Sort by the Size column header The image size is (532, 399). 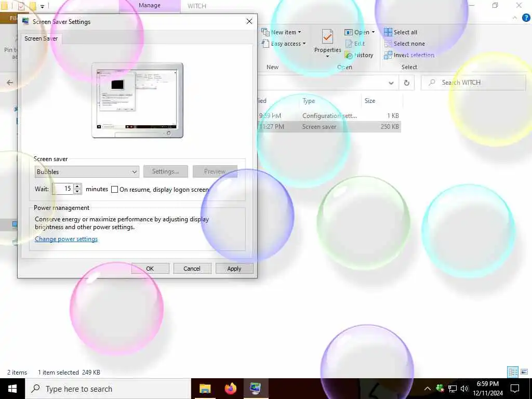(370, 101)
